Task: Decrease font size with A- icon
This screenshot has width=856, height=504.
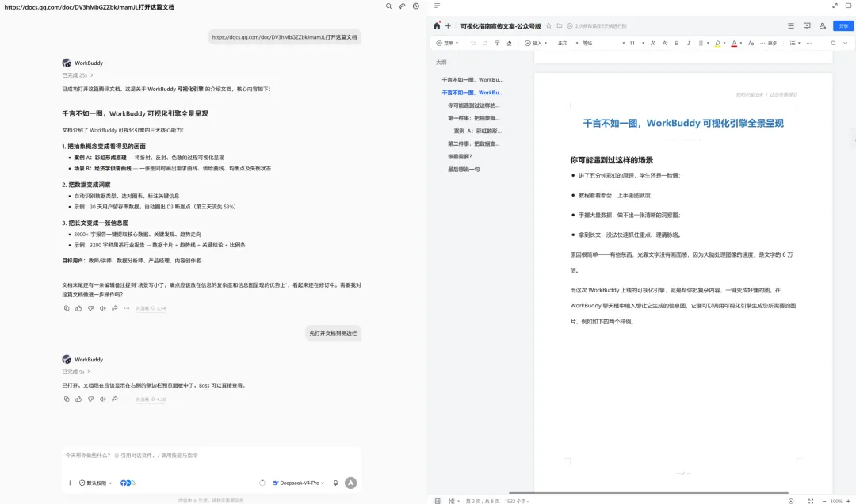Action: tap(665, 43)
